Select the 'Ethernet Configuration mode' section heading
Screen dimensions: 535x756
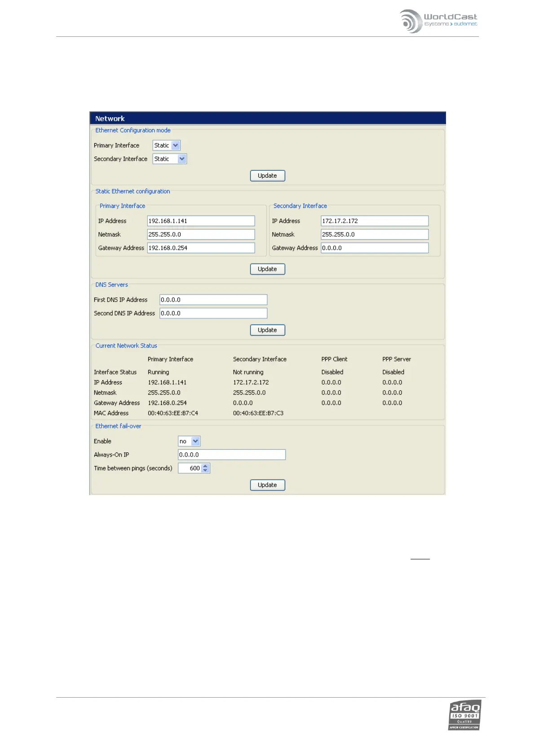pos(133,130)
